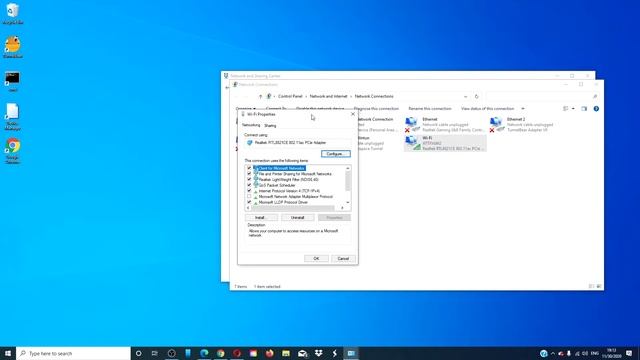
Task: Click Diagnose this connection in the toolbar
Action: 376,109
